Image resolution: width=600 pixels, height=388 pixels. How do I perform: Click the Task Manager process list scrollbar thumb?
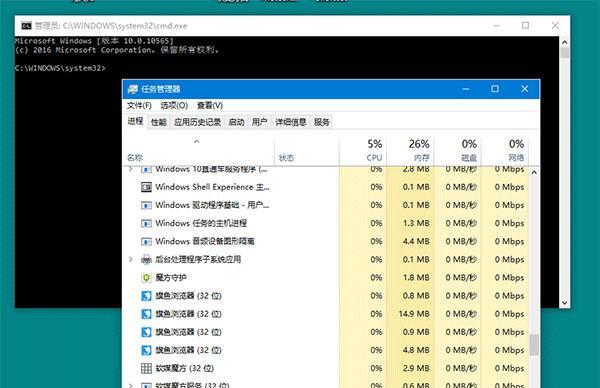click(x=534, y=345)
